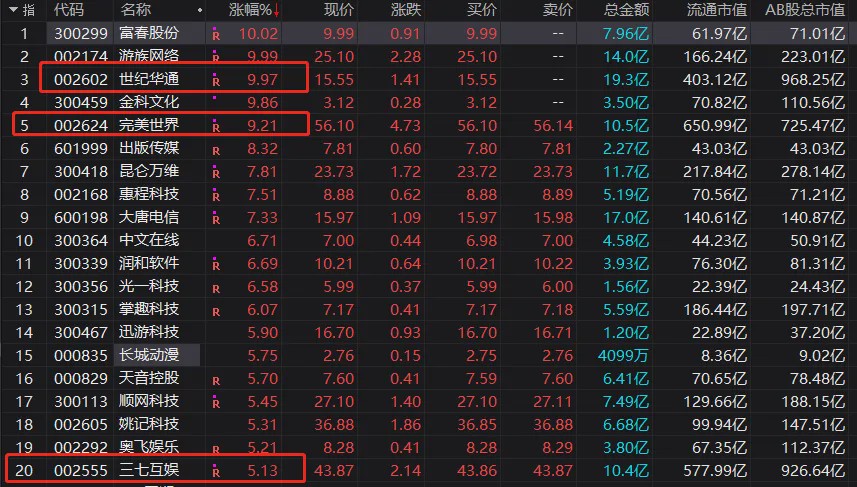Sort by 买价 column header
This screenshot has height=487, width=857.
(482, 9)
